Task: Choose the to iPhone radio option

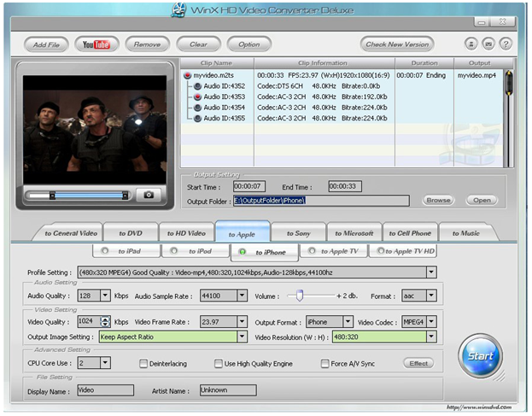Action: (x=243, y=252)
